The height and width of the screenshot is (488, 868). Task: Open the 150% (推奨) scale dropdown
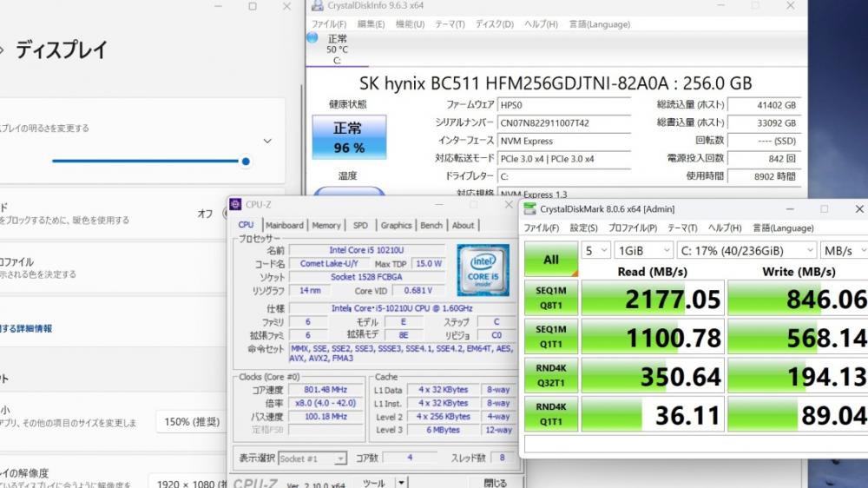(x=192, y=421)
